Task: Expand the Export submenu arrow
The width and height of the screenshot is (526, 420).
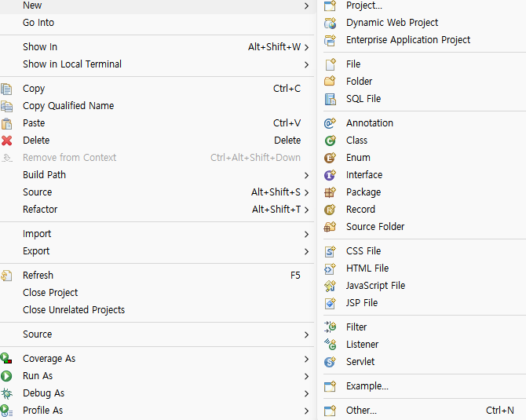Action: pos(306,251)
